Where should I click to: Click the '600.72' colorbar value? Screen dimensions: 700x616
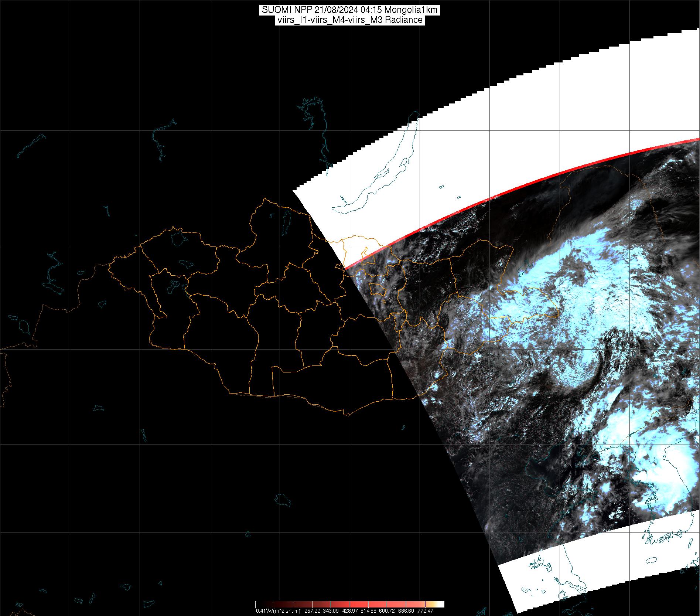387,611
